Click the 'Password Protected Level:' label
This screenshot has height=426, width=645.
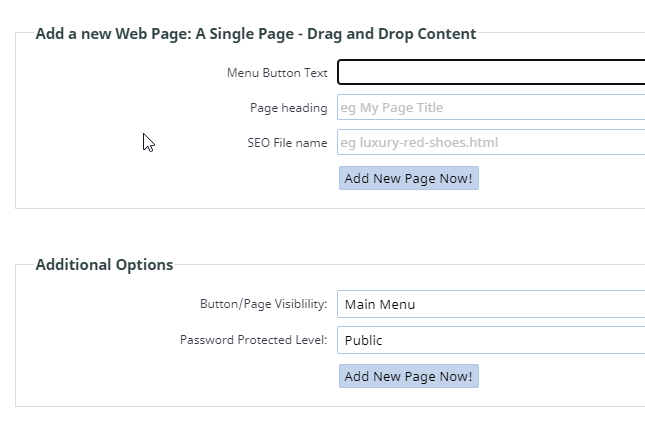pyautogui.click(x=253, y=340)
